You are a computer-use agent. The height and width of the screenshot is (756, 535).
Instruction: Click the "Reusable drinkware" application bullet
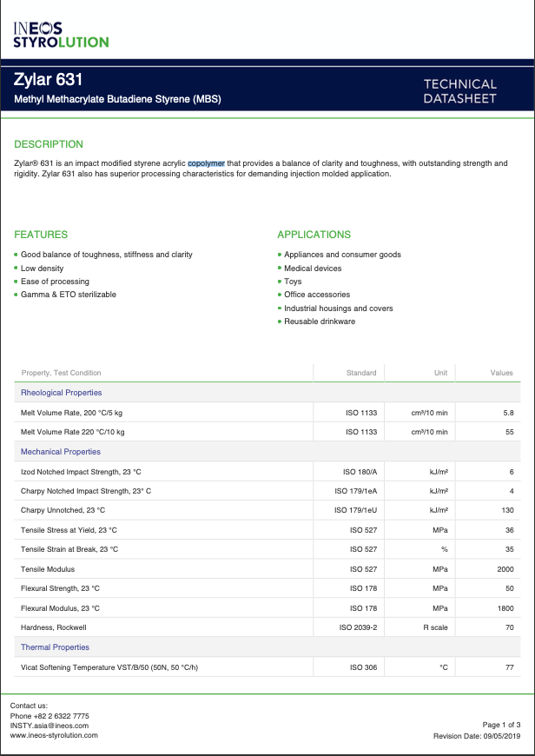coord(320,322)
